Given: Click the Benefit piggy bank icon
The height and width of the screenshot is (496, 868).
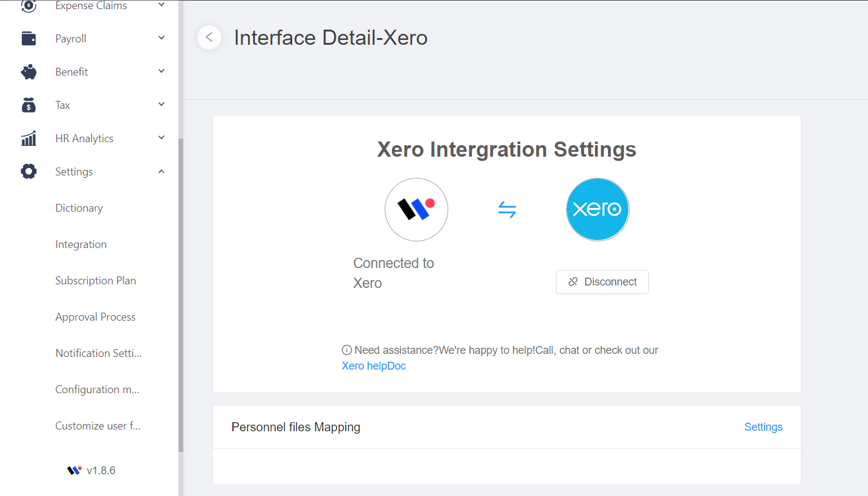Looking at the screenshot, I should tap(28, 72).
